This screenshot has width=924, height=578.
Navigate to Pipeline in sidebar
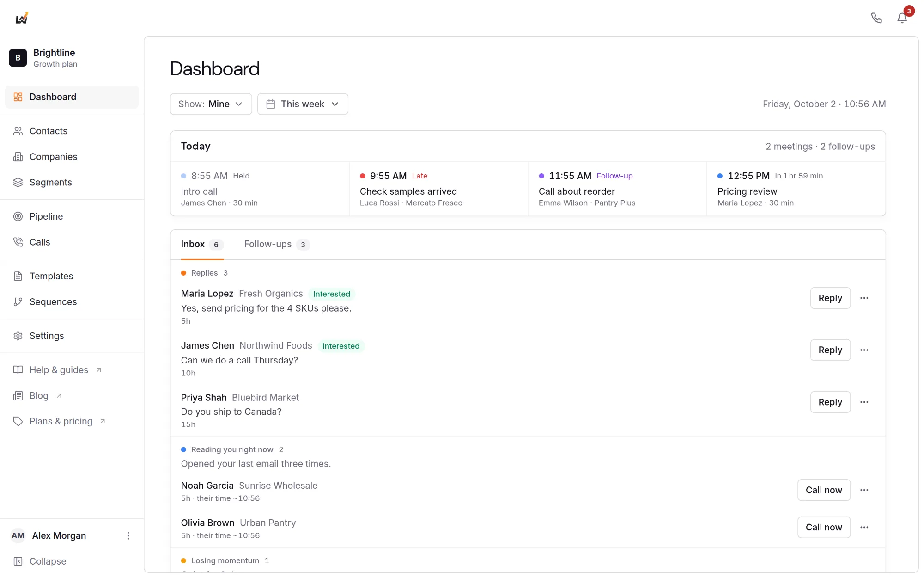72,216
